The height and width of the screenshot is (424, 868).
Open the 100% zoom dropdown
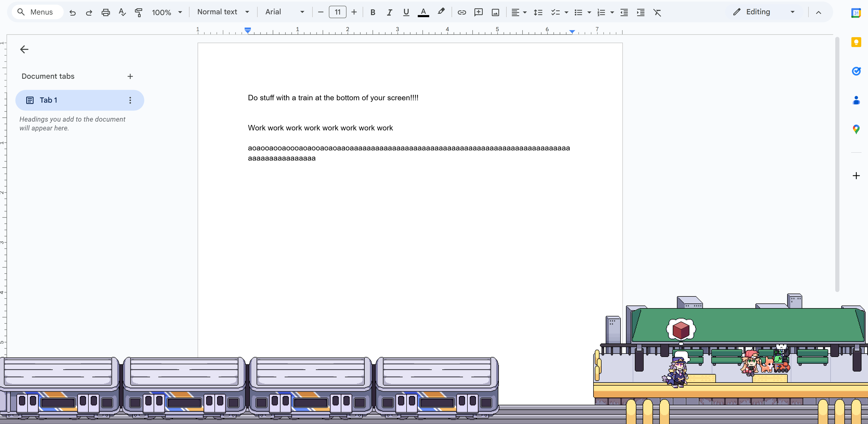tap(167, 12)
